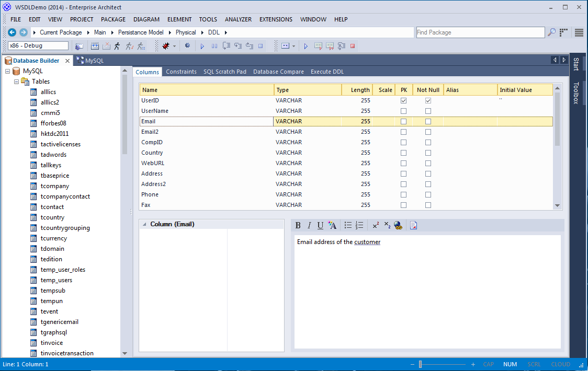Collapse the Tables node in the tree
This screenshot has height=371, width=588.
(x=16, y=81)
